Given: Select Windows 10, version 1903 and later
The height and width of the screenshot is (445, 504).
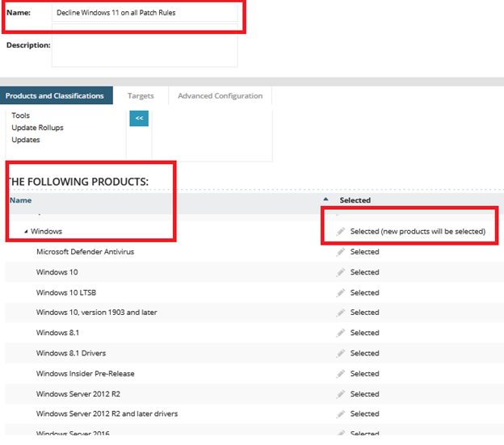Looking at the screenshot, I should pos(254,313).
